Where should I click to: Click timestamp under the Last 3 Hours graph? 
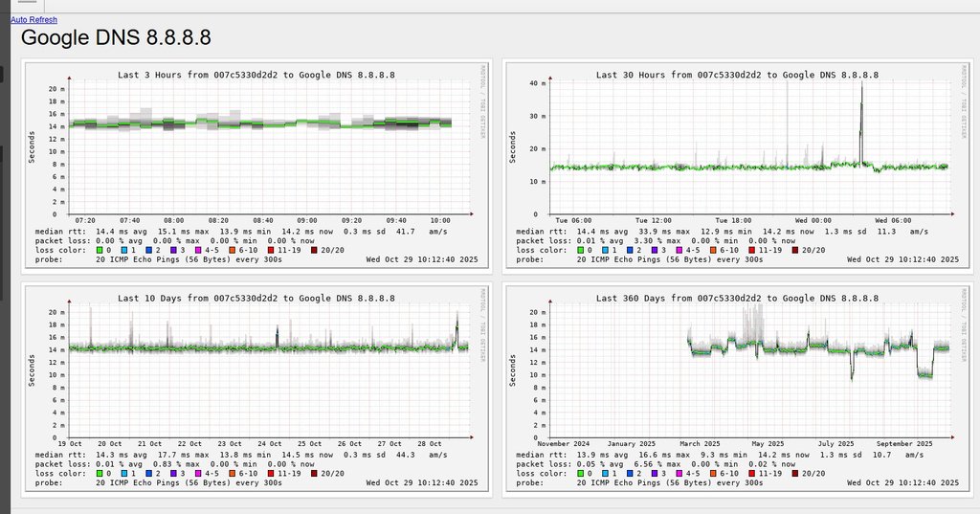click(422, 258)
